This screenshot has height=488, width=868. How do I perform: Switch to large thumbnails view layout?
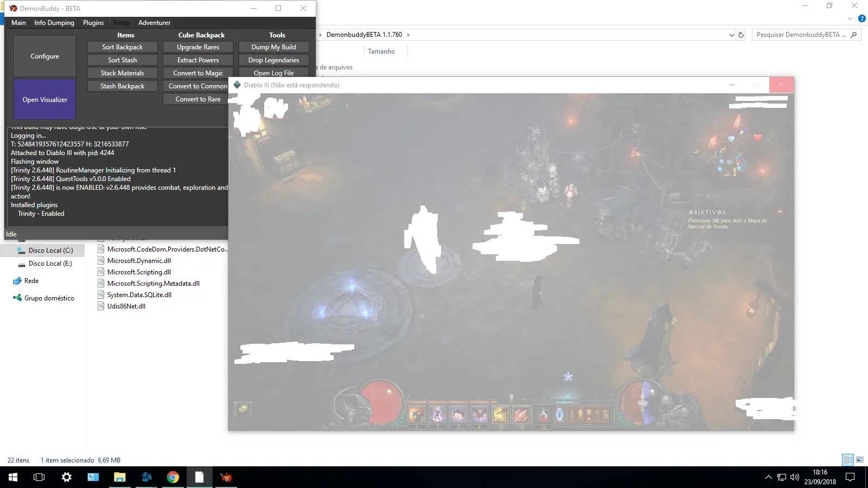(860, 460)
